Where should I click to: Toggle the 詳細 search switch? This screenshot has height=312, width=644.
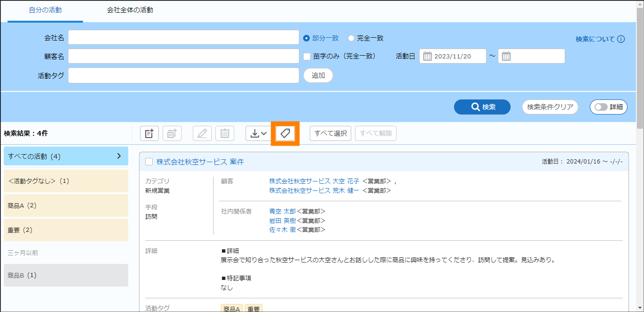601,107
